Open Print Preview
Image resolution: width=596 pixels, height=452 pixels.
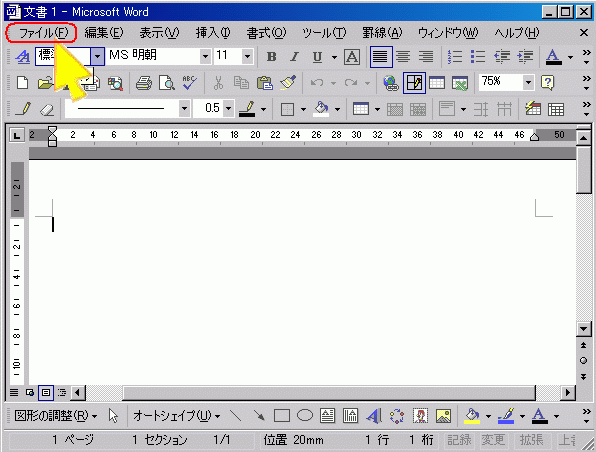pyautogui.click(x=166, y=82)
